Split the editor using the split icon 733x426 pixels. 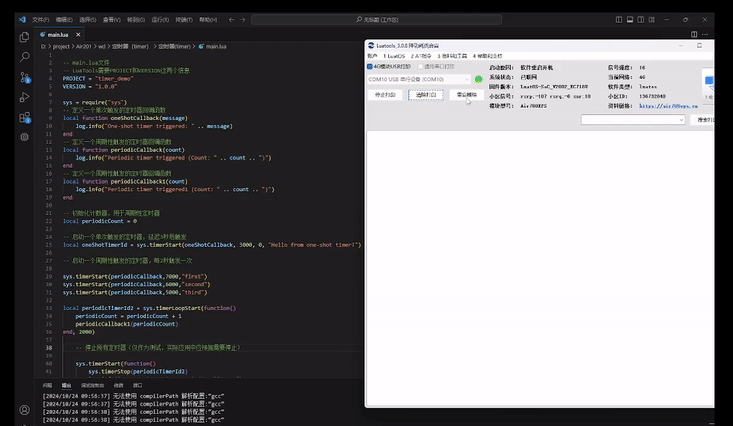point(694,35)
